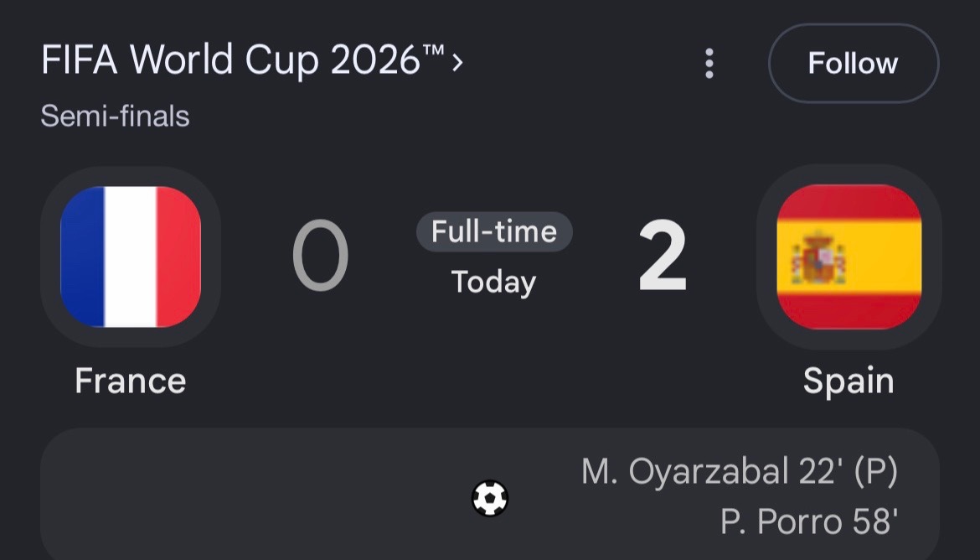
Task: Tap the soccer ball goals icon
Action: click(490, 498)
